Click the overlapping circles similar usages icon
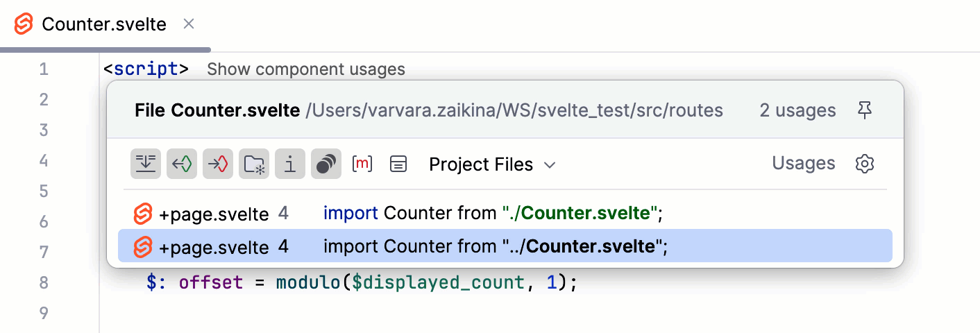Image resolution: width=980 pixels, height=333 pixels. point(326,164)
